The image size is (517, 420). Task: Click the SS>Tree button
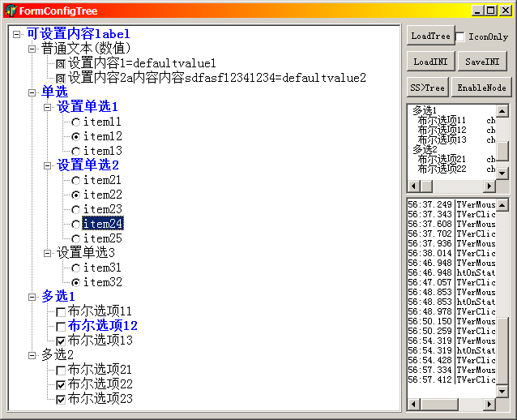pyautogui.click(x=426, y=88)
